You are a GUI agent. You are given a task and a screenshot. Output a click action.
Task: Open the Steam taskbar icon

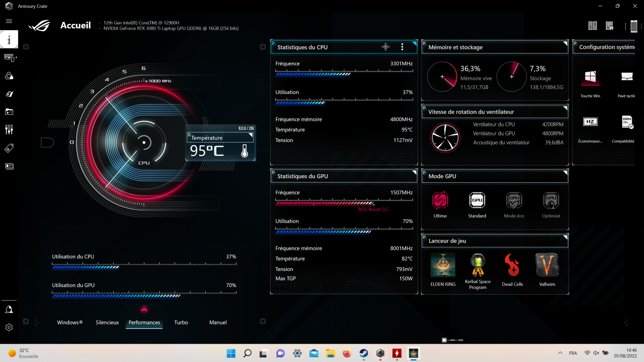tap(364, 353)
